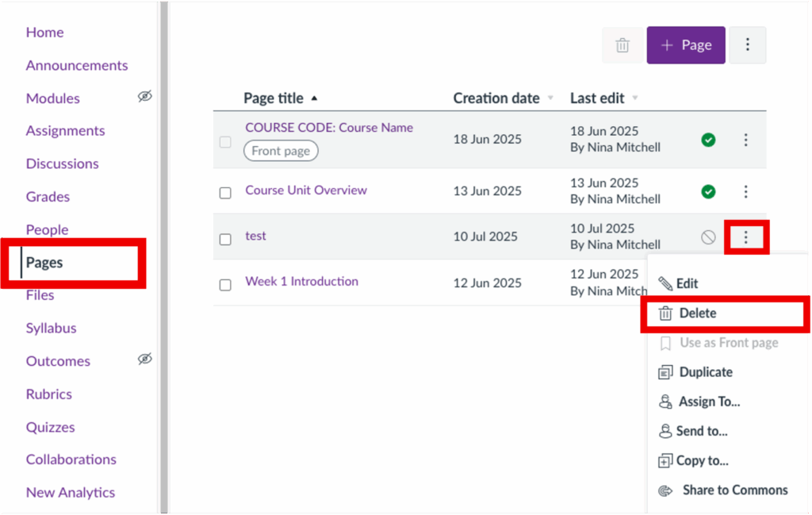Viewport: 812px width, 515px height.
Task: Open the Week 1 Introduction page link
Action: (x=301, y=282)
